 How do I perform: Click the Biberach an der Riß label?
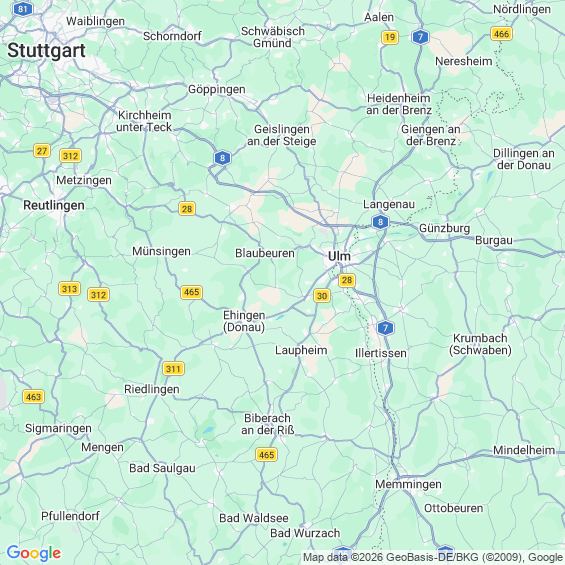coord(268,424)
